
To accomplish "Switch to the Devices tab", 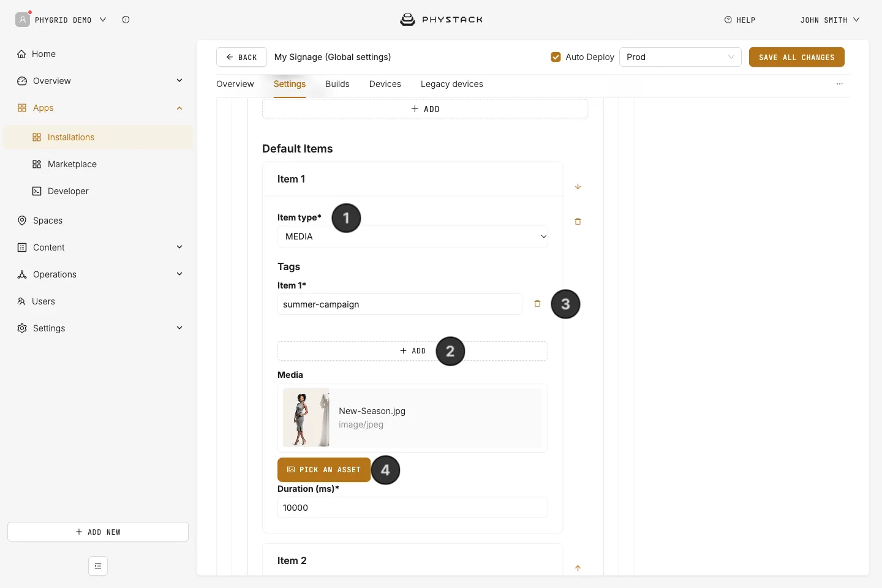I will coord(385,84).
